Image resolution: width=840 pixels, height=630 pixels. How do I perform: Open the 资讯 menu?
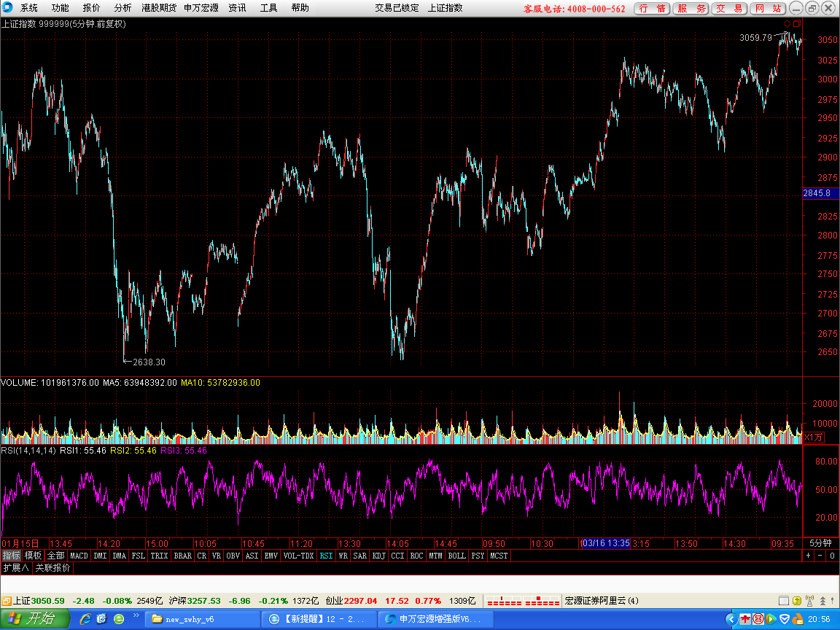(x=237, y=8)
